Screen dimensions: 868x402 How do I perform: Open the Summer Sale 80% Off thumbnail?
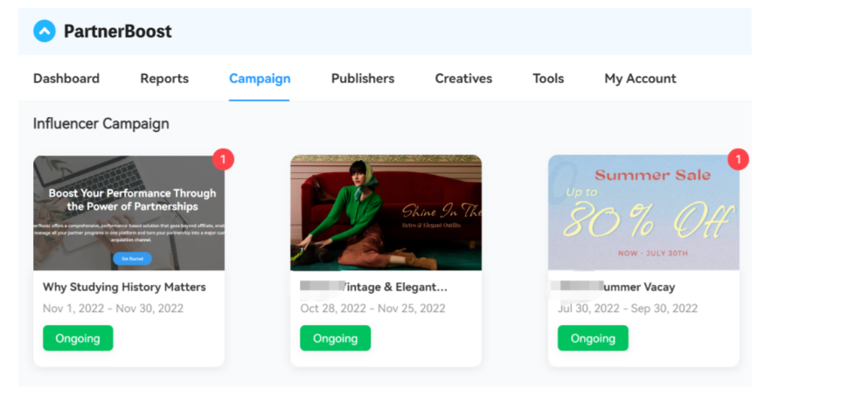click(x=644, y=212)
